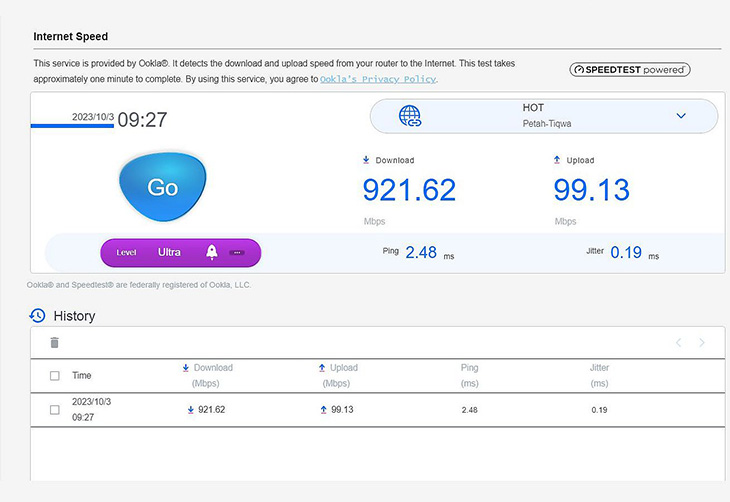
Task: Click the globe server icon
Action: [x=410, y=116]
